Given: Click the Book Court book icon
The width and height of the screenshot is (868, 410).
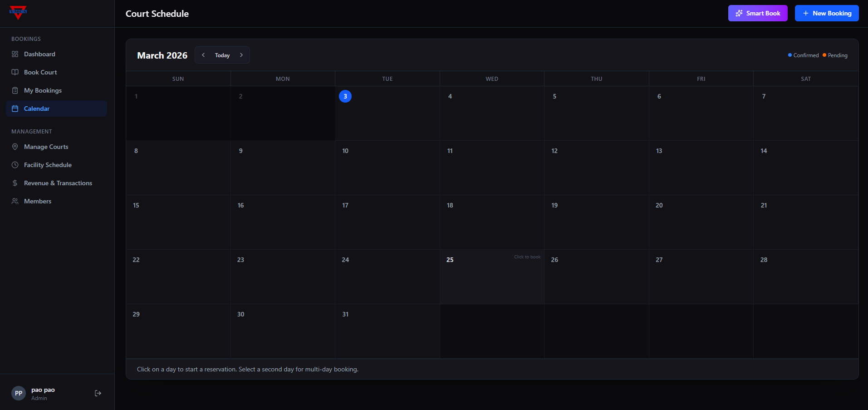Looking at the screenshot, I should [x=15, y=72].
